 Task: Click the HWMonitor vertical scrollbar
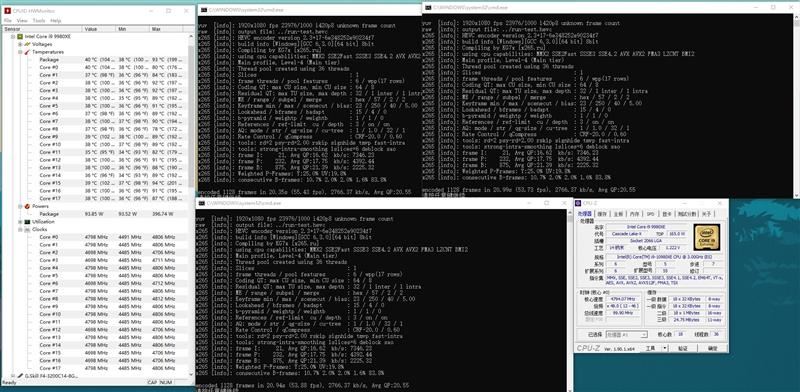tap(191, 204)
